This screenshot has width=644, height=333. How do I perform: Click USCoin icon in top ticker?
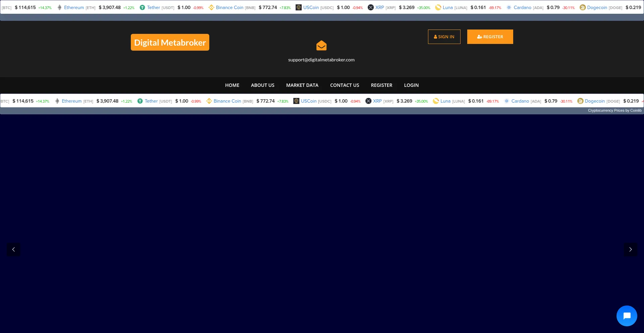point(299,7)
